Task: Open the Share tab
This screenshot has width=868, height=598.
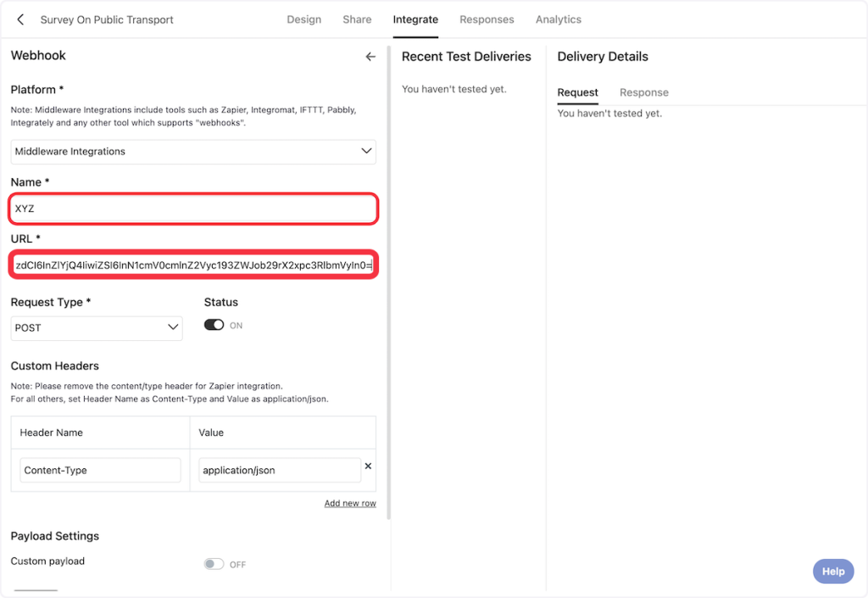Action: (x=357, y=20)
